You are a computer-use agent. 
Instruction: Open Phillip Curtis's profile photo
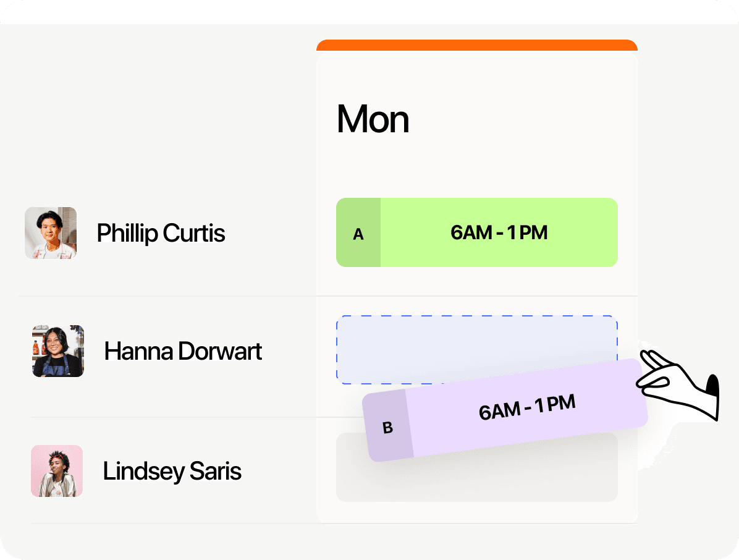(x=51, y=233)
